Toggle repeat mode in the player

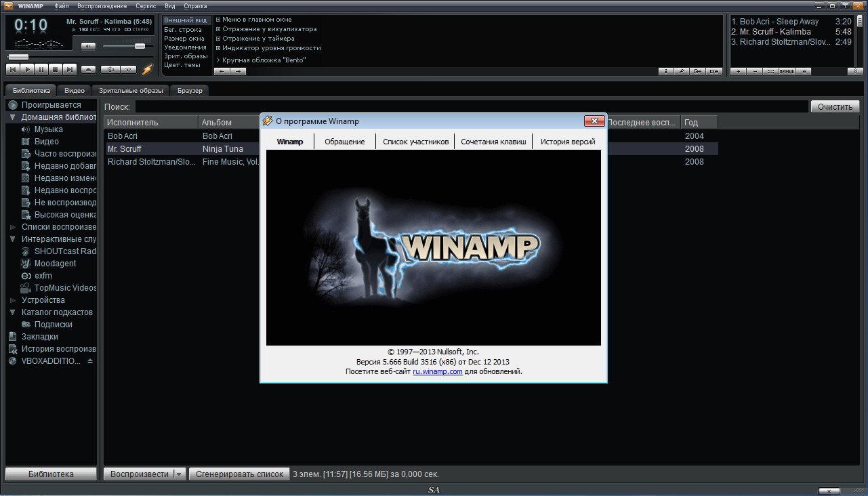coord(129,69)
